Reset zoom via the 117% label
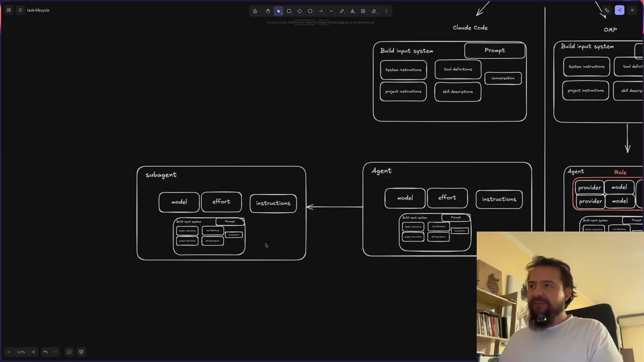Viewport: 644px width, 362px height. coord(21,352)
